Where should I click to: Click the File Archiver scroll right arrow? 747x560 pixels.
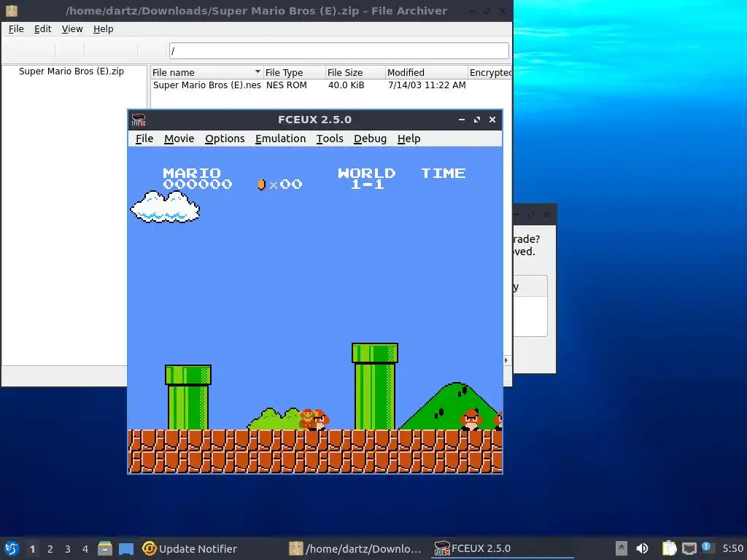tap(506, 360)
